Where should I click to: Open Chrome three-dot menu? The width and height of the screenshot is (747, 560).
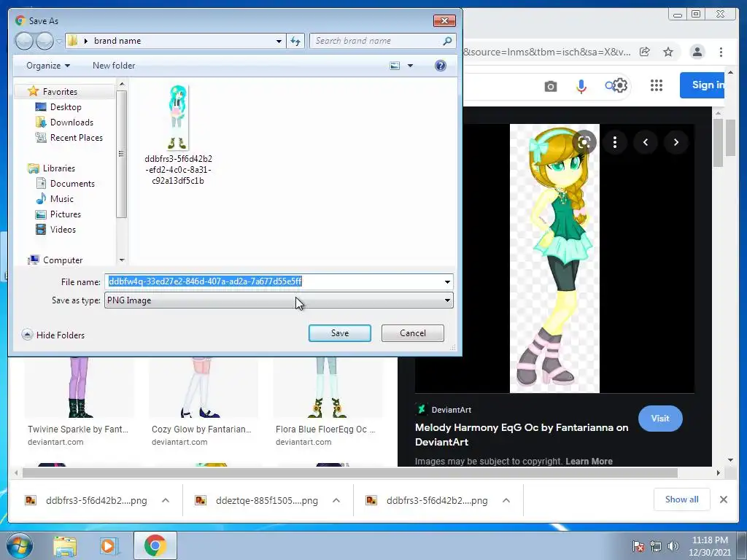(721, 52)
